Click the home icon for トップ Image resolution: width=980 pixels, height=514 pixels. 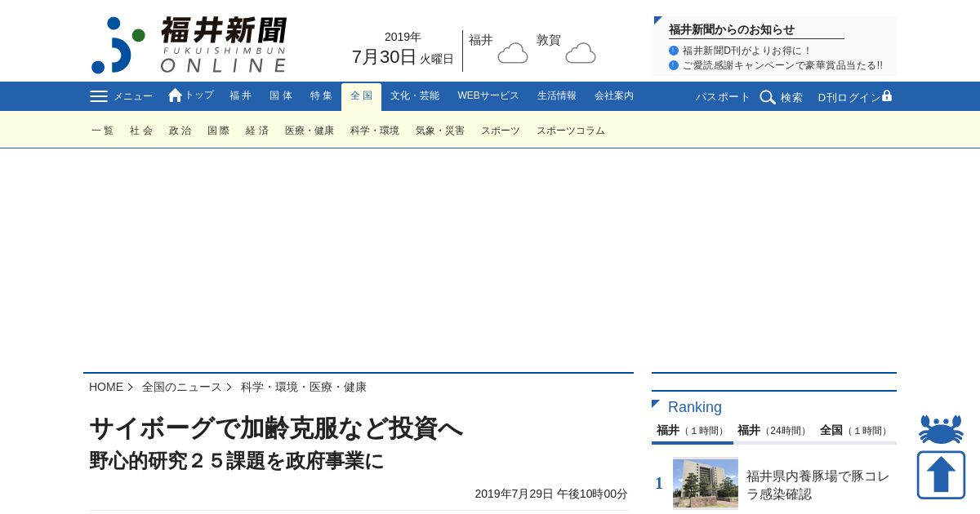[x=175, y=95]
